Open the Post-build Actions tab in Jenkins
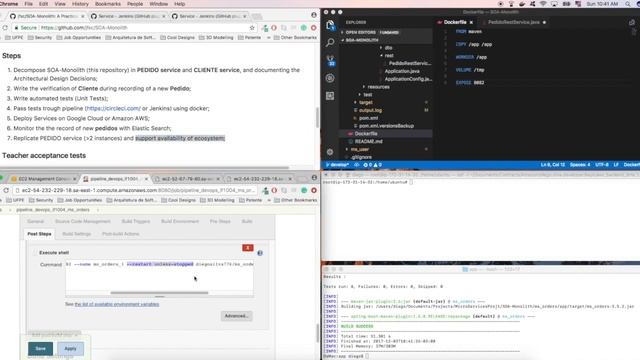Viewport: 640px width, 360px height. point(120,234)
